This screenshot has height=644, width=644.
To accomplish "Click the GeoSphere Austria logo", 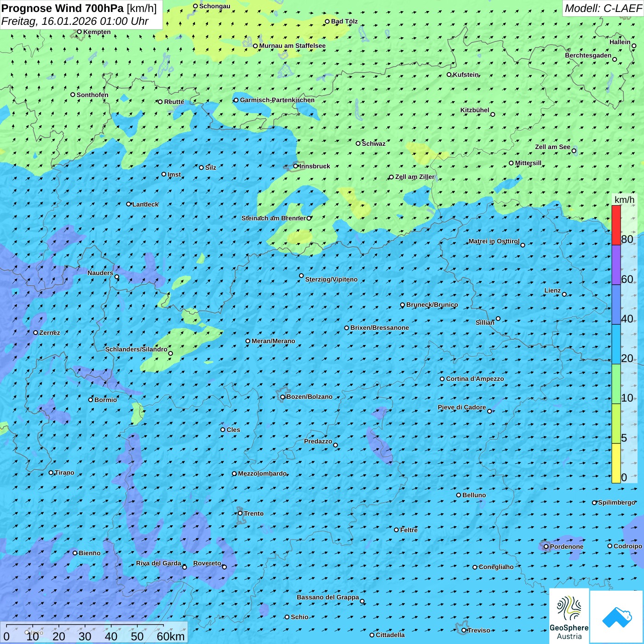I will (x=569, y=616).
